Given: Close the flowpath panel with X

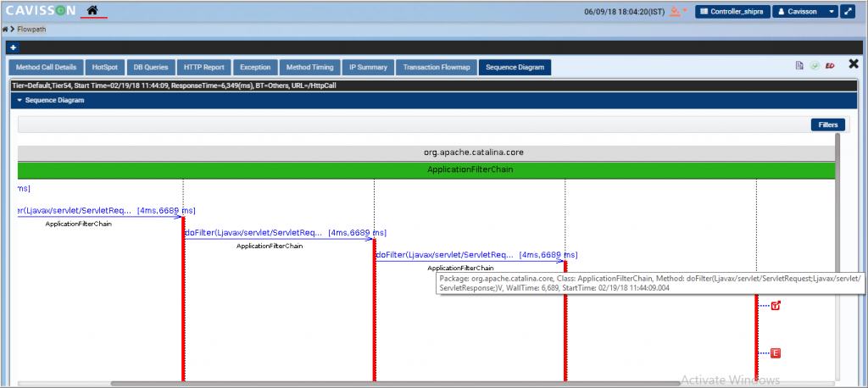Looking at the screenshot, I should (x=854, y=64).
